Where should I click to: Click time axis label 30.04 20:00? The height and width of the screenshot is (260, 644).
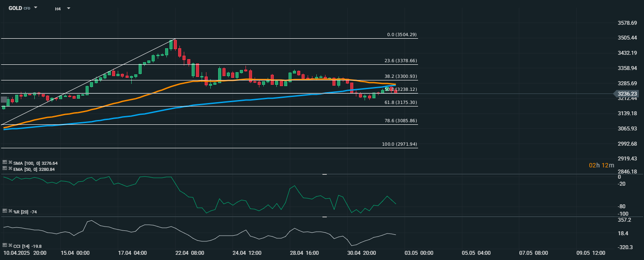pyautogui.click(x=362, y=253)
